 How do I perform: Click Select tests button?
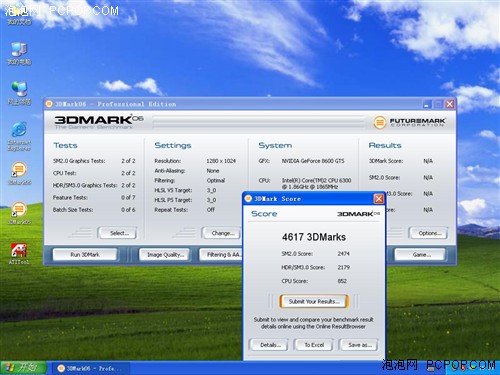pyautogui.click(x=118, y=233)
